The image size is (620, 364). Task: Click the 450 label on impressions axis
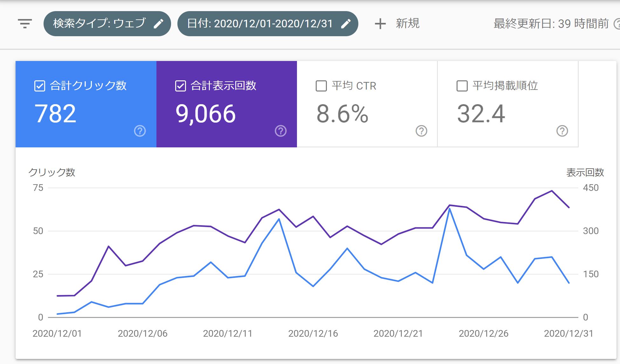[x=591, y=188]
